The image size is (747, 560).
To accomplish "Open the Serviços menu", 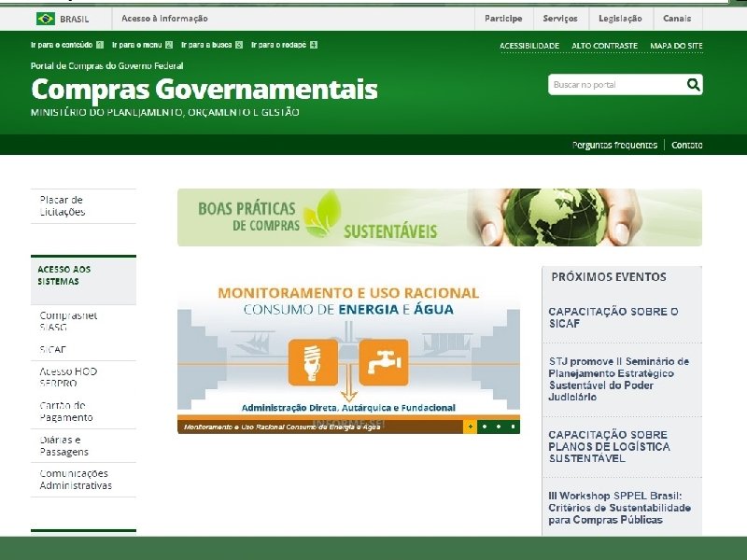I will click(x=560, y=19).
